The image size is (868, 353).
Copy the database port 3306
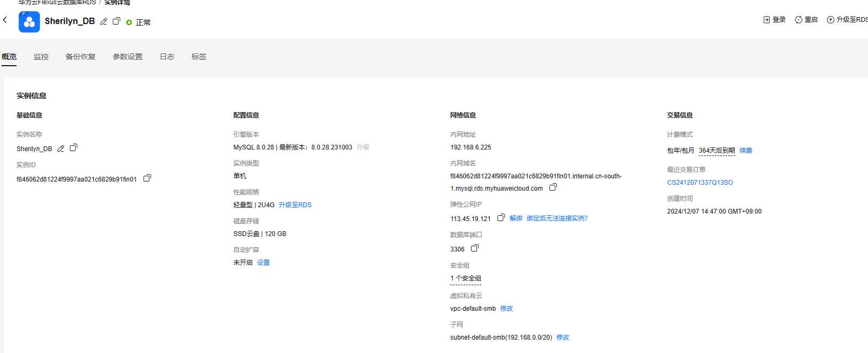475,248
